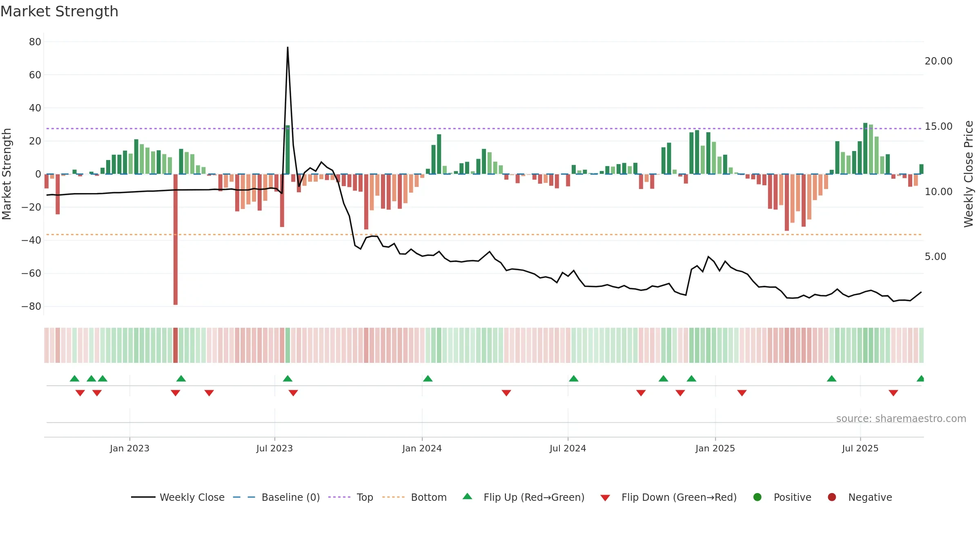The image size is (980, 551).
Task: Toggle the Flip Down (Green→Red) legend label
Action: pyautogui.click(x=679, y=497)
